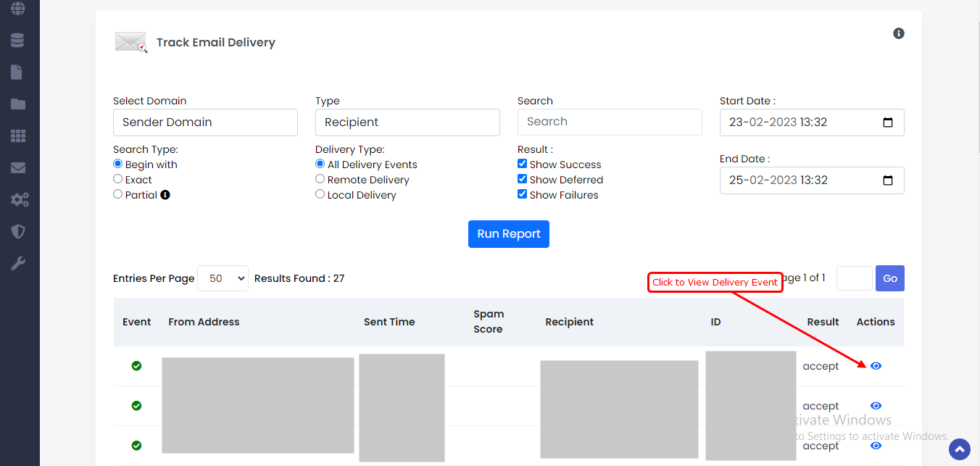This screenshot has height=466, width=980.
Task: Click the info icon at top right
Action: pos(899,33)
